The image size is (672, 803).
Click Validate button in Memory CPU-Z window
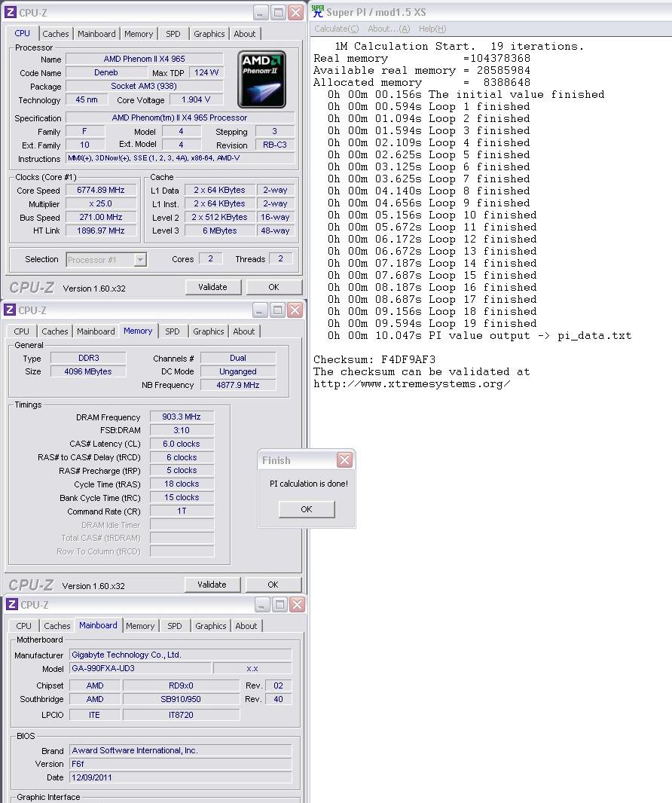click(x=212, y=585)
